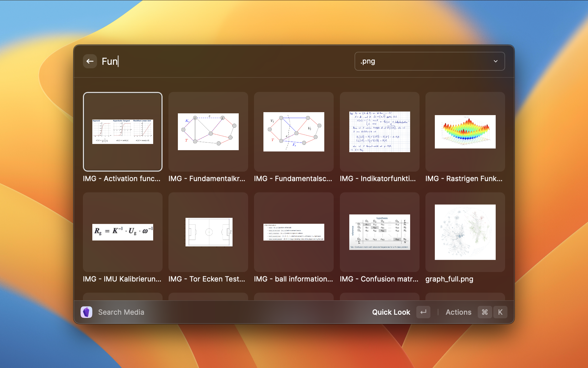Click the 'IMG - Indikatorfunkti...' label

click(378, 179)
